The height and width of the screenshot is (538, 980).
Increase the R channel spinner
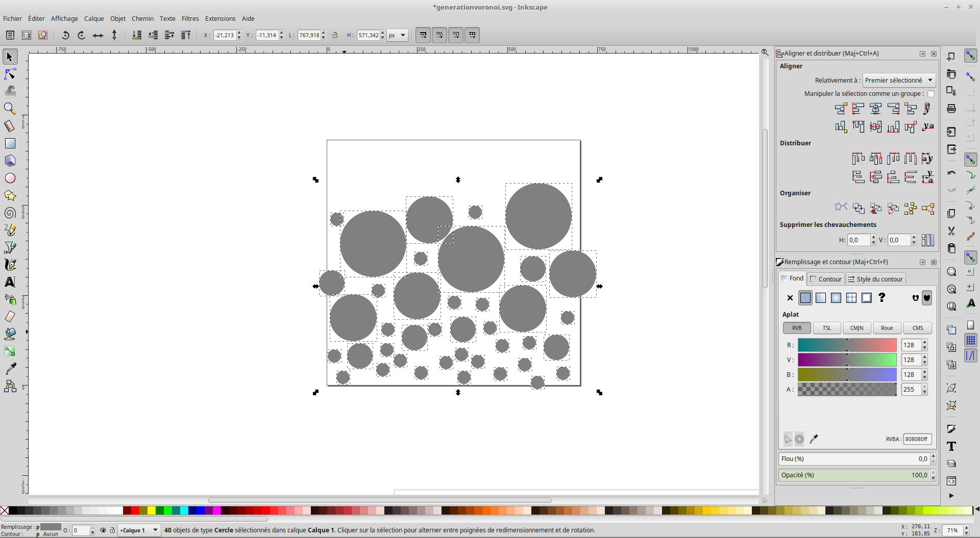tap(924, 343)
